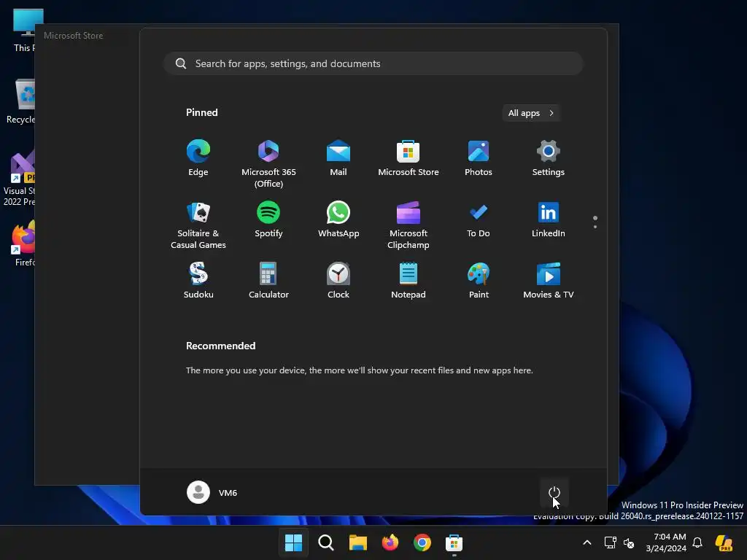Open the Calculator app
The width and height of the screenshot is (747, 560).
point(268,281)
